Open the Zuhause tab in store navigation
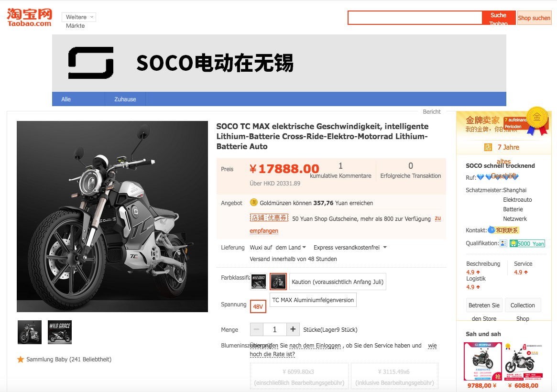The width and height of the screenshot is (557, 392). (x=125, y=99)
